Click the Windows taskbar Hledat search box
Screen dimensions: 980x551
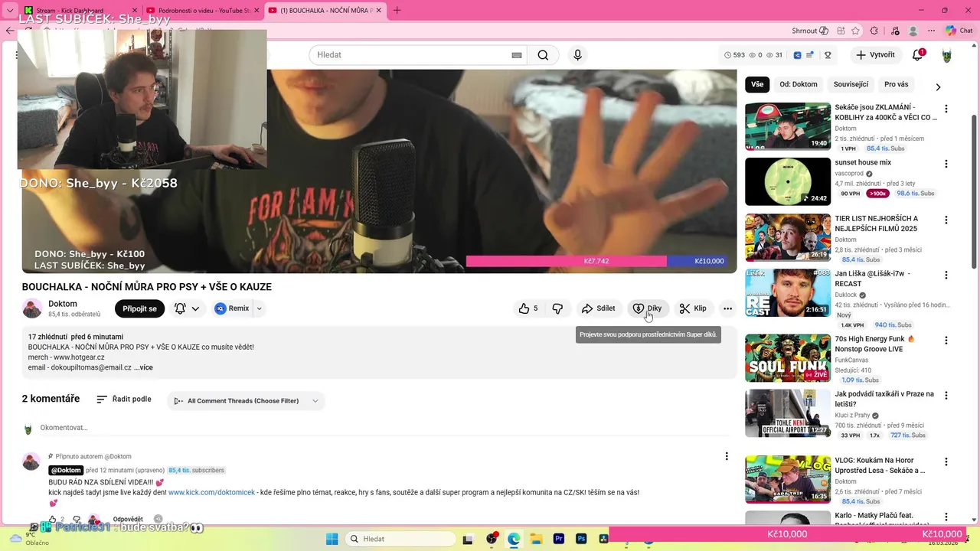(400, 539)
